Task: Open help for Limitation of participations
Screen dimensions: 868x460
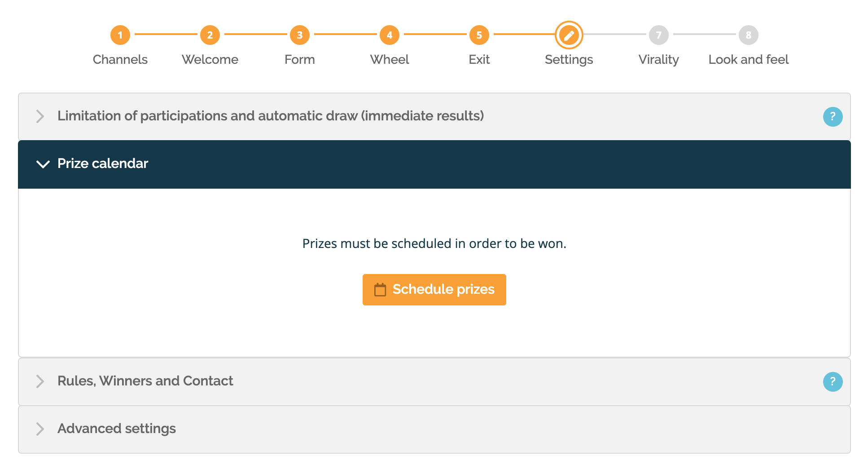Action: [833, 117]
